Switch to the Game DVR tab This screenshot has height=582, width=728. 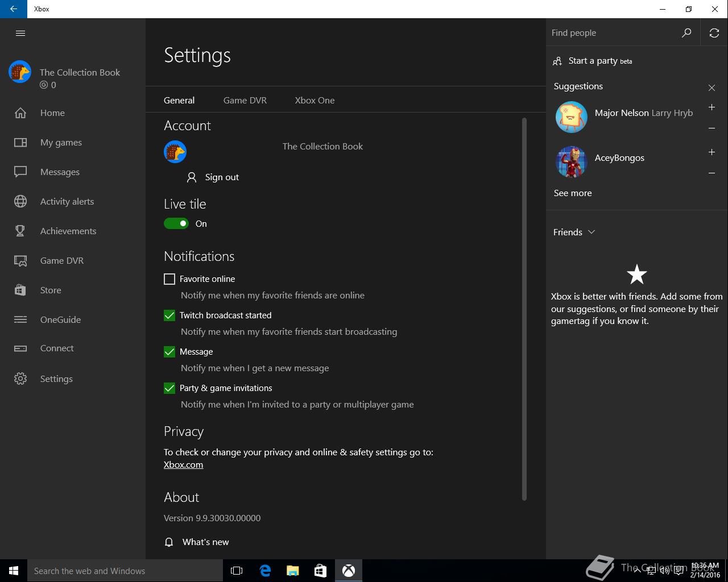pyautogui.click(x=245, y=100)
